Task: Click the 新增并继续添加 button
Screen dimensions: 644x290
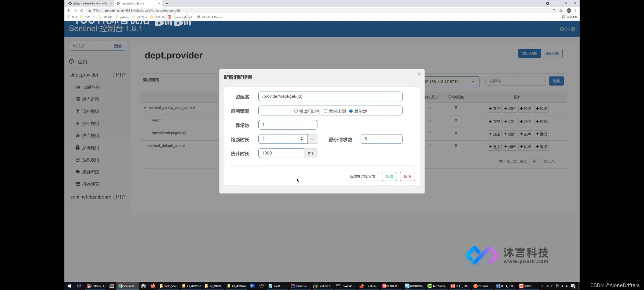Action: 362,176
